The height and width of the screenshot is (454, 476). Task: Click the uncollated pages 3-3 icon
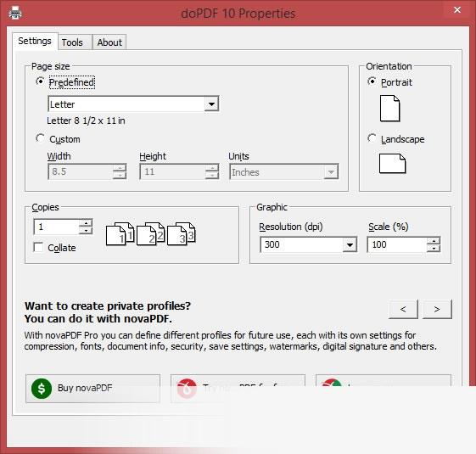(x=182, y=233)
